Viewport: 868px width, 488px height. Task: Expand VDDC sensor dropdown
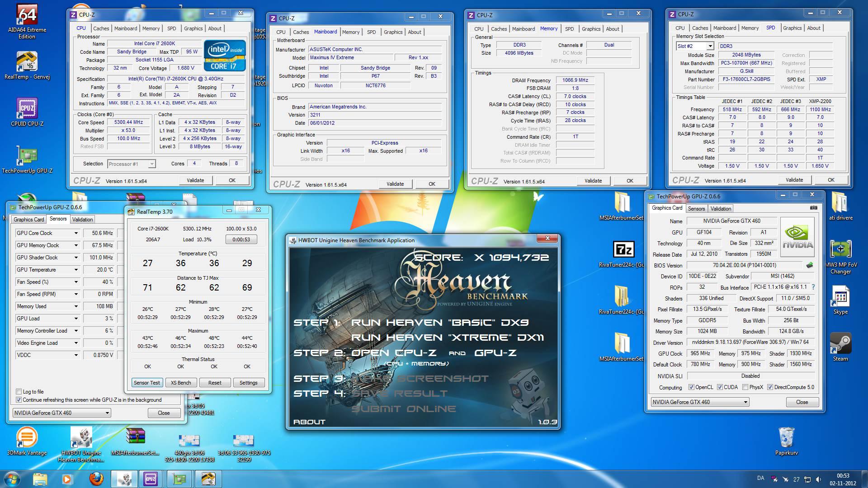click(76, 355)
